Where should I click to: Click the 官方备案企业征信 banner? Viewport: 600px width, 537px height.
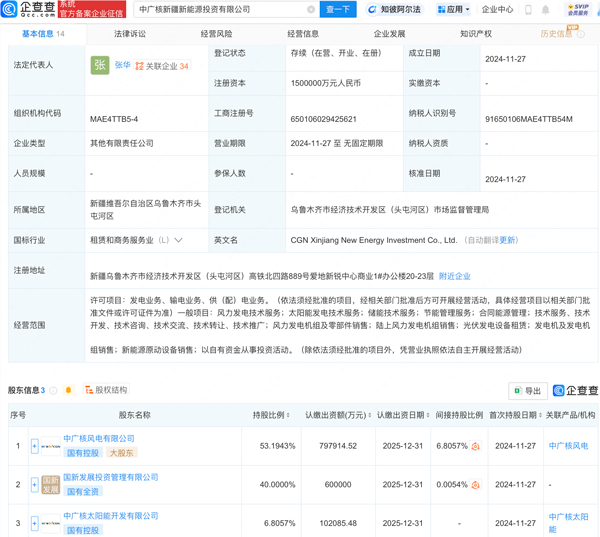pyautogui.click(x=92, y=10)
